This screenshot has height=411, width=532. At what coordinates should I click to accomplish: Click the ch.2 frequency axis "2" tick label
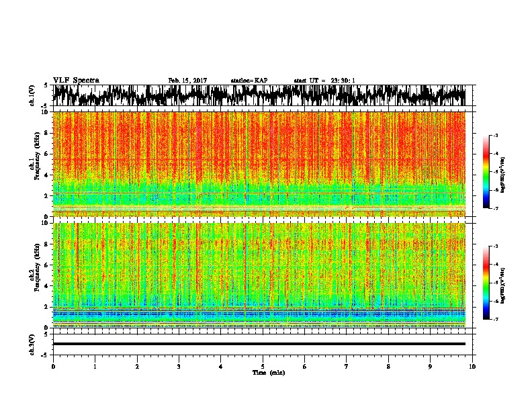(x=47, y=307)
